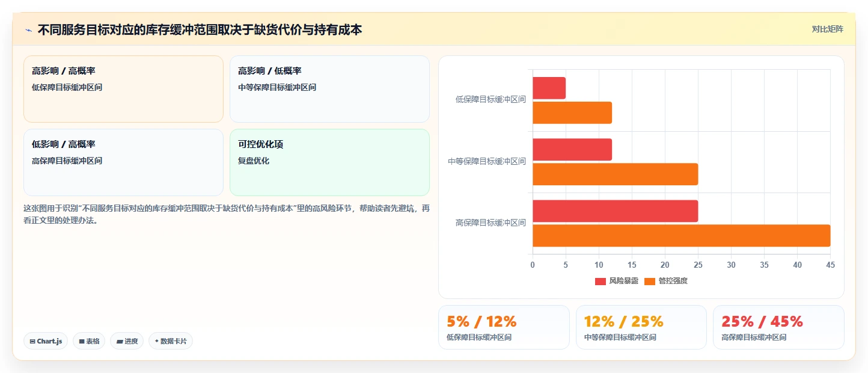868x373 pixels.
Task: Click the sparkle icon inside 数据卡片 chip
Action: pos(156,341)
